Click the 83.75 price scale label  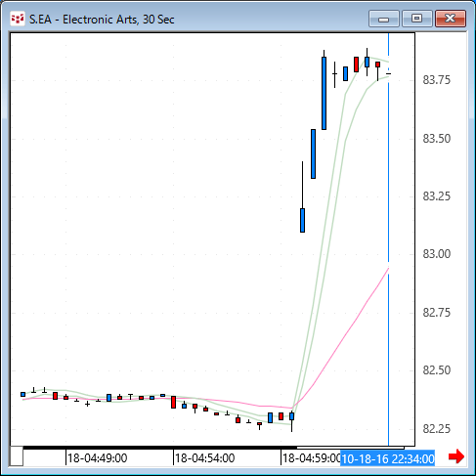point(437,80)
